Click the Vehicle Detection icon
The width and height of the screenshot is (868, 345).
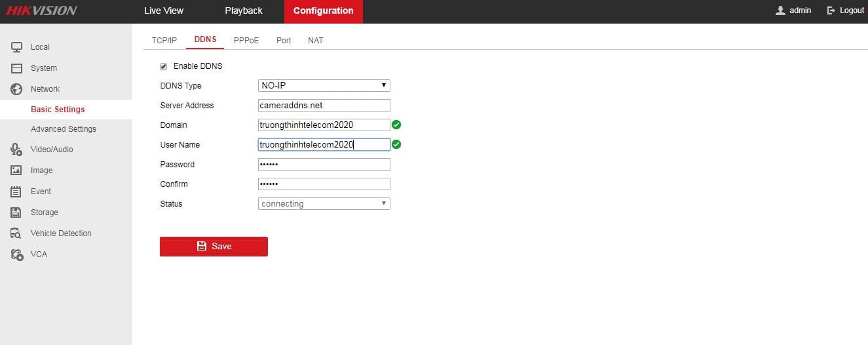(x=17, y=233)
